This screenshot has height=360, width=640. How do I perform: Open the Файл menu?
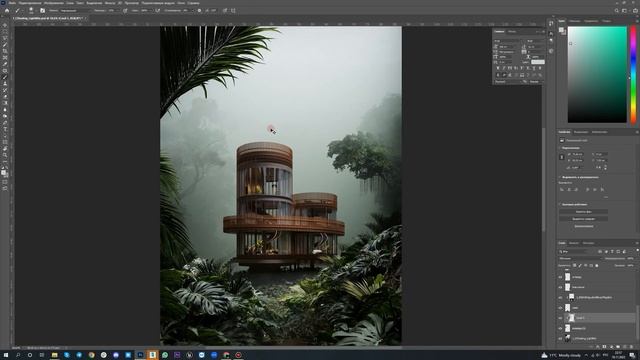(13, 3)
